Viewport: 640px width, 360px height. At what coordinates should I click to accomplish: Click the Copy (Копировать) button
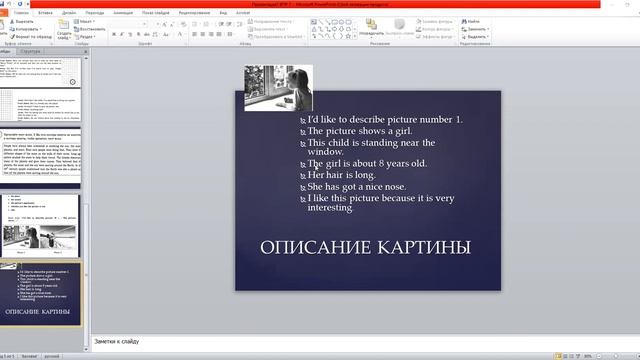click(25, 29)
